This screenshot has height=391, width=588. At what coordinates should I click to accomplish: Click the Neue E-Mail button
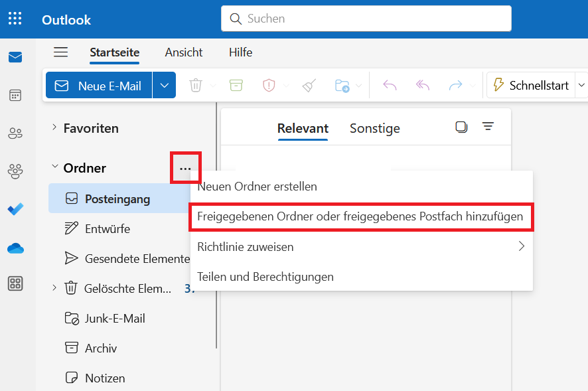(99, 85)
